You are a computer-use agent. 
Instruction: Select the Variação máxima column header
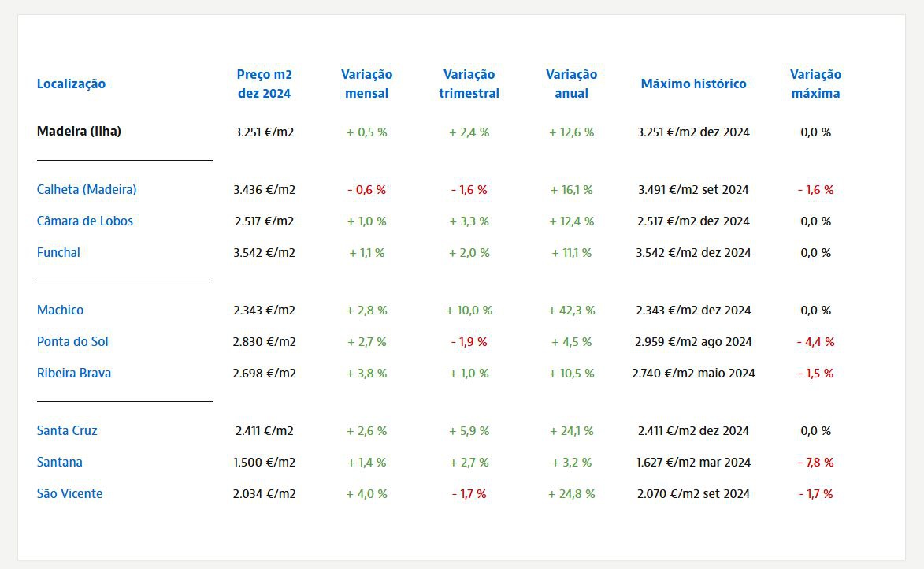click(x=815, y=84)
